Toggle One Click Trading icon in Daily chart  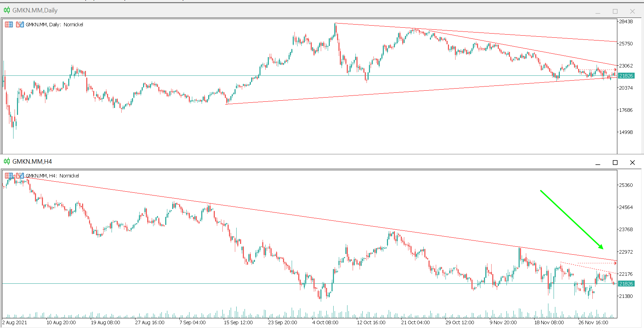[x=20, y=25]
